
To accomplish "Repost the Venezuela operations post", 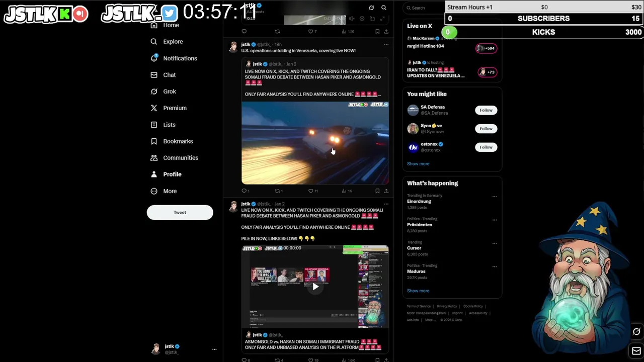I will [x=278, y=191].
